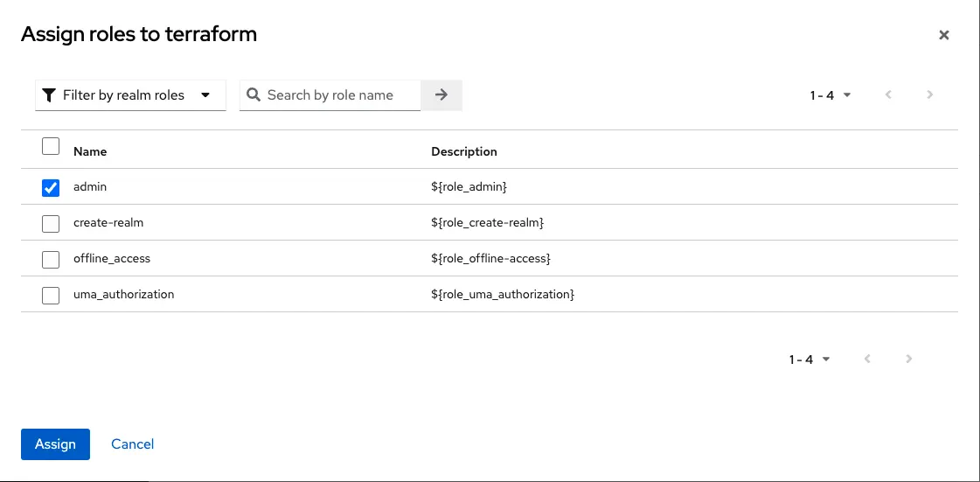Click the funnel filter icon
980x482 pixels.
pos(49,95)
